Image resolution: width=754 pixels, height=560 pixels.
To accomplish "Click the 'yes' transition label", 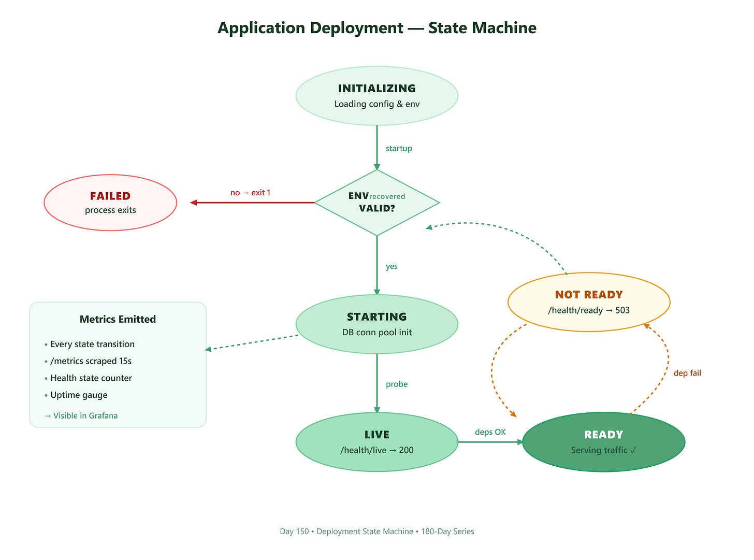I will pyautogui.click(x=392, y=266).
